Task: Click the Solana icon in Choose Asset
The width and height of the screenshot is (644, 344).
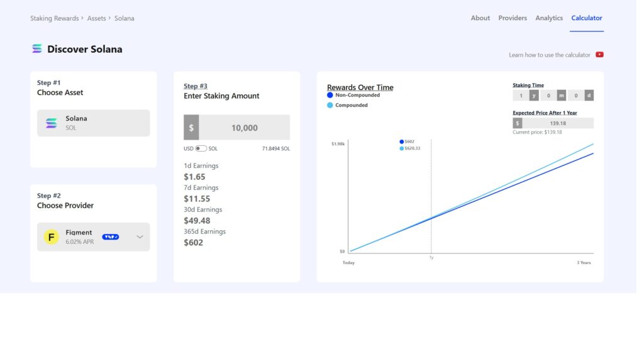Action: (x=52, y=123)
